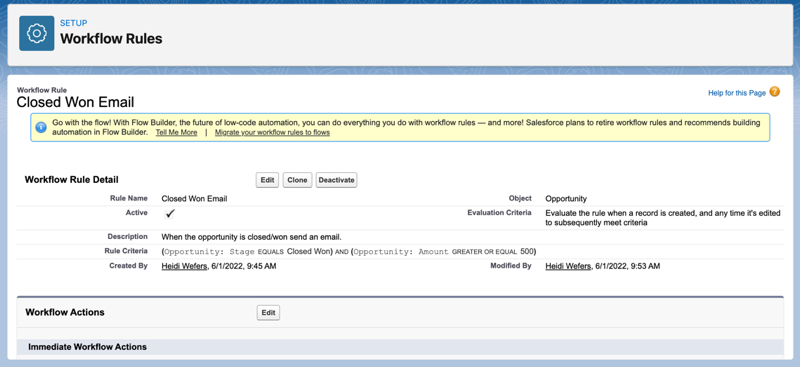Click the Opportunity Stage EQUALS Closed Won criteria

247,252
